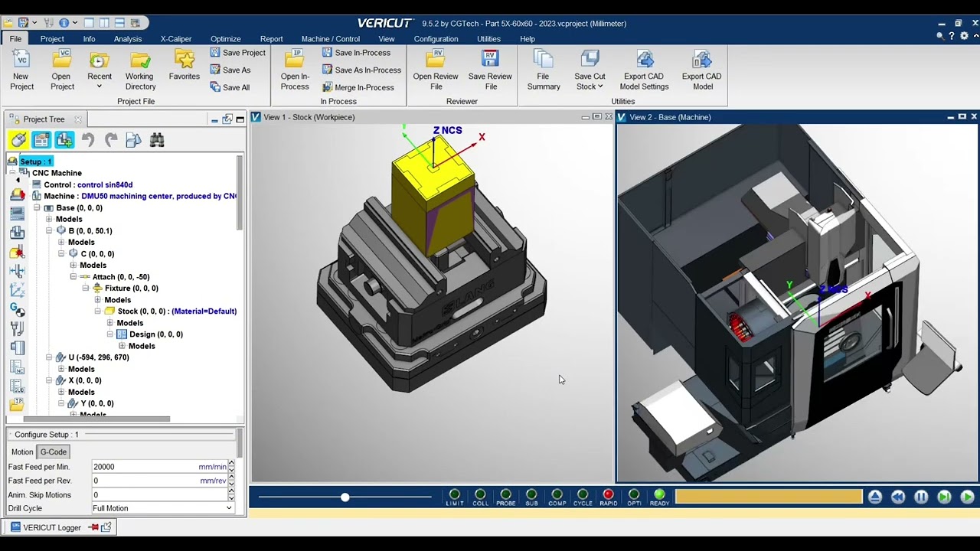Click the undo arrow in Project Tree toolbar

point(88,140)
